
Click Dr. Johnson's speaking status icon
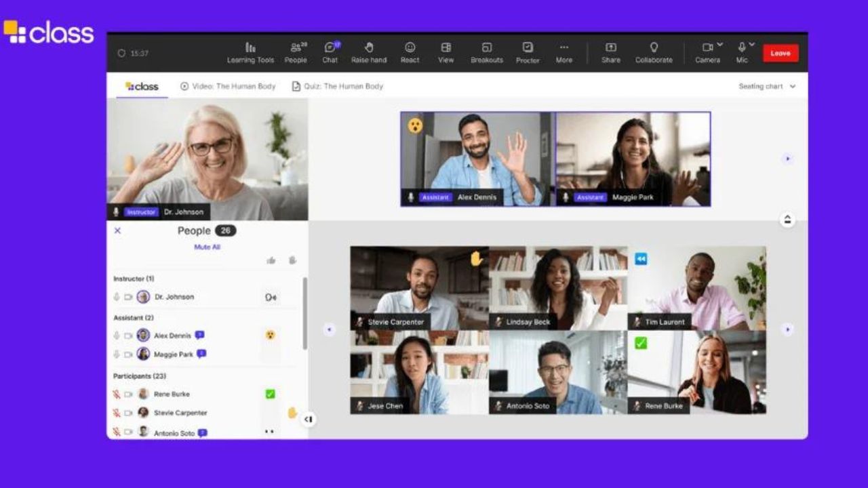coord(271,297)
